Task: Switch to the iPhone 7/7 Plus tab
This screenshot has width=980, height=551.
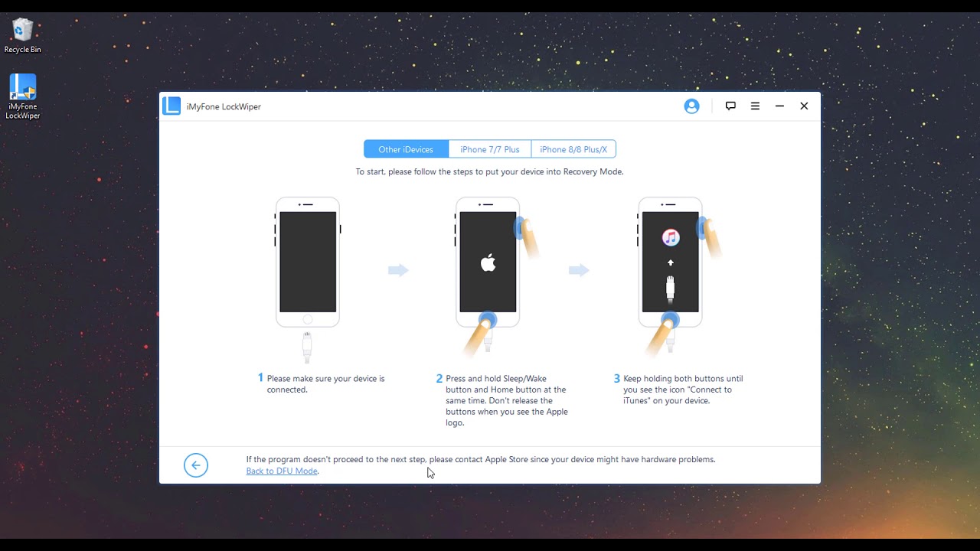Action: 490,149
